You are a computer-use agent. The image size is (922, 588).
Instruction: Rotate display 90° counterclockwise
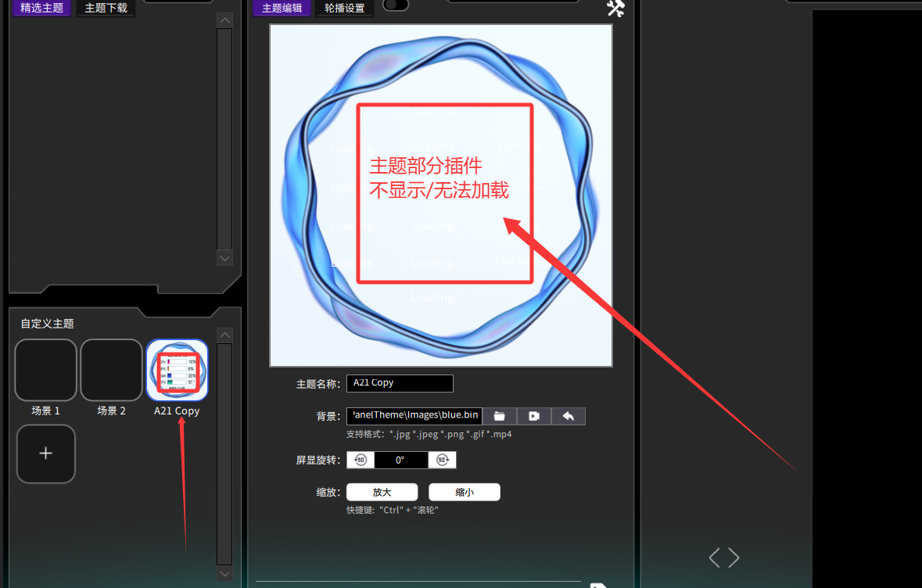coord(361,461)
